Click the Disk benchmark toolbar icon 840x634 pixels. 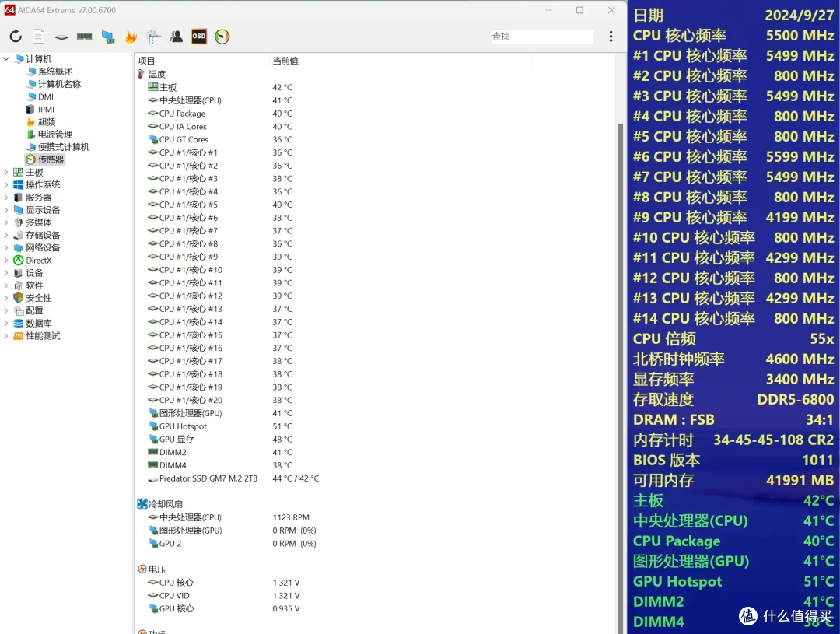coord(61,37)
